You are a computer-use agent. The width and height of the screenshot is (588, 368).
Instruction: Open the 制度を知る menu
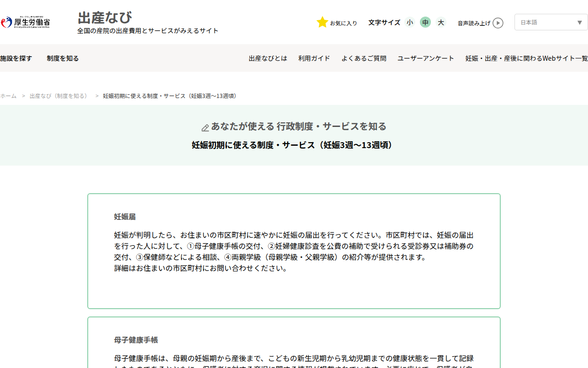pyautogui.click(x=63, y=58)
